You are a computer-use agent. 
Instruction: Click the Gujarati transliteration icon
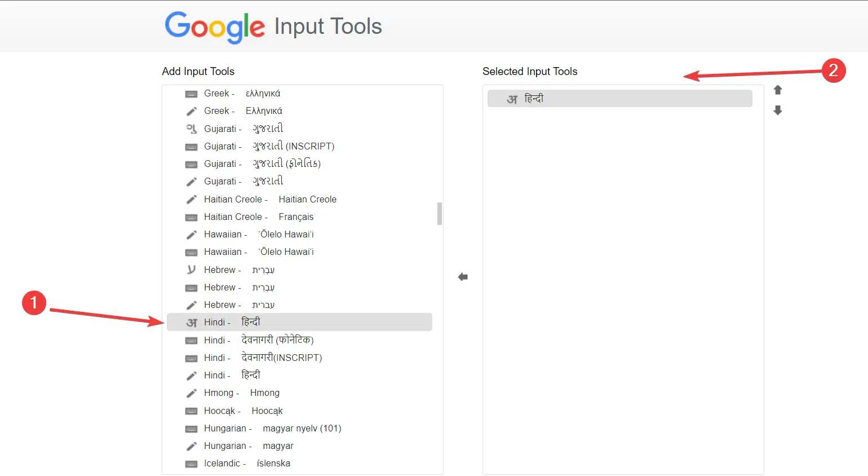pos(192,129)
